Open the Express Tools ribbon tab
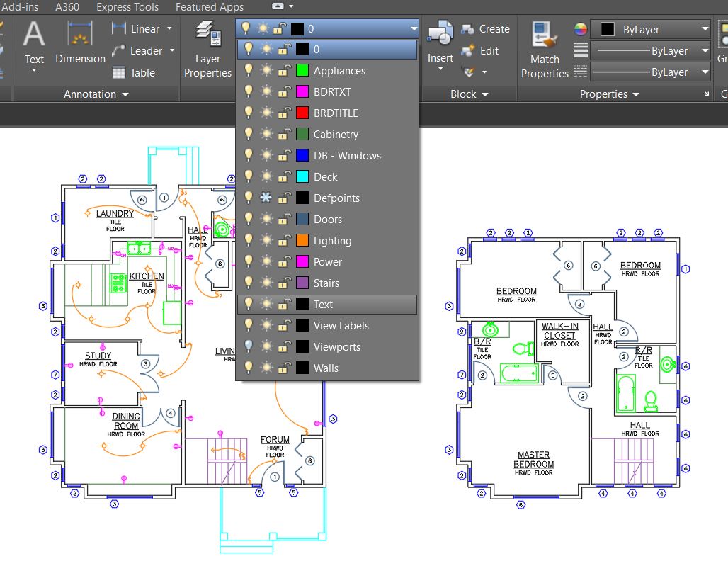The image size is (728, 566). tap(127, 7)
